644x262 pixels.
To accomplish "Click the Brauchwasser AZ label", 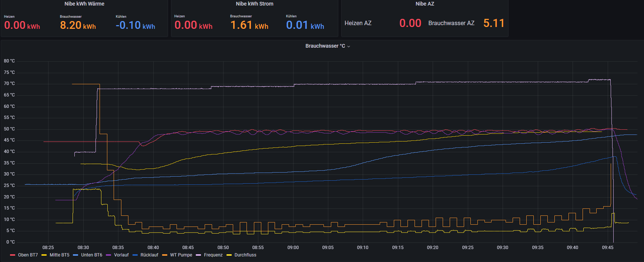I will 451,23.
